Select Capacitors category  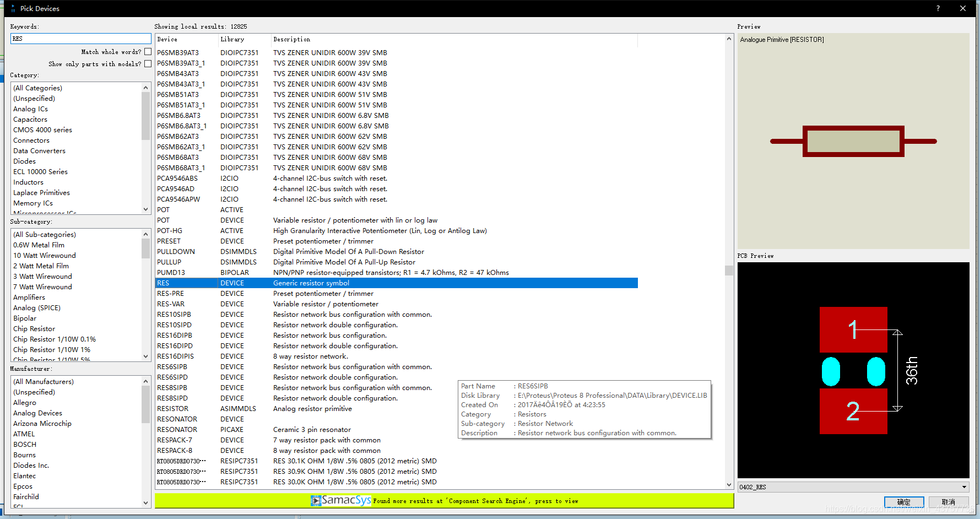pyautogui.click(x=30, y=119)
